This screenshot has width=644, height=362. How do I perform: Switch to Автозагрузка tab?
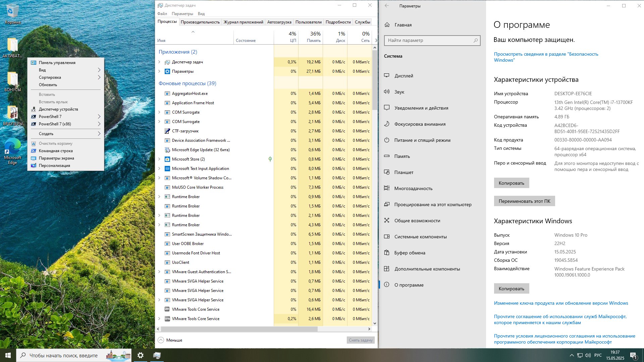(x=279, y=22)
